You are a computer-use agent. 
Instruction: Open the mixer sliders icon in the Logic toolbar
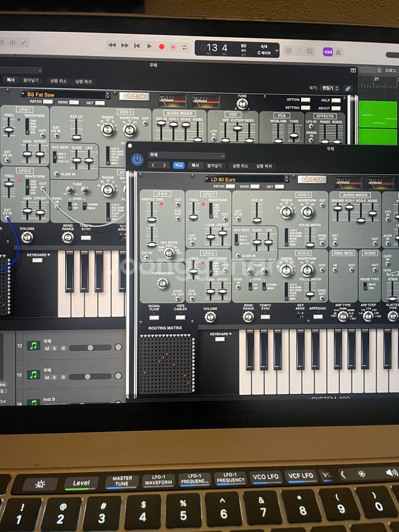coord(13,43)
